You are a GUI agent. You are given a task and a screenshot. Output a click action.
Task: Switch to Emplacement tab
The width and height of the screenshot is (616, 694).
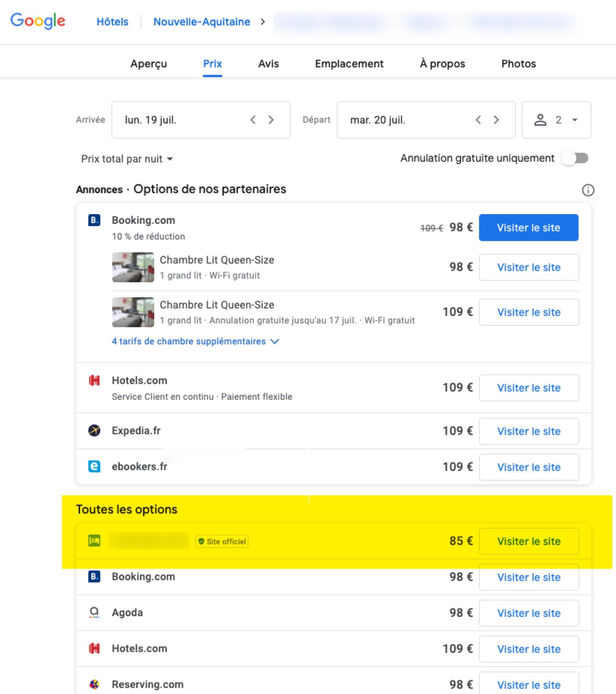pyautogui.click(x=349, y=64)
